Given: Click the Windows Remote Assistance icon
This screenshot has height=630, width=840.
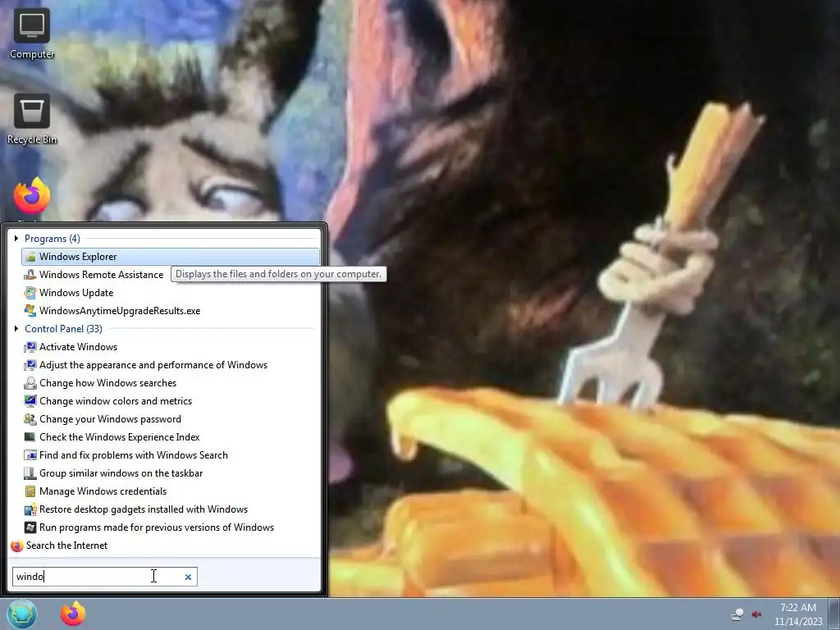Looking at the screenshot, I should (30, 275).
